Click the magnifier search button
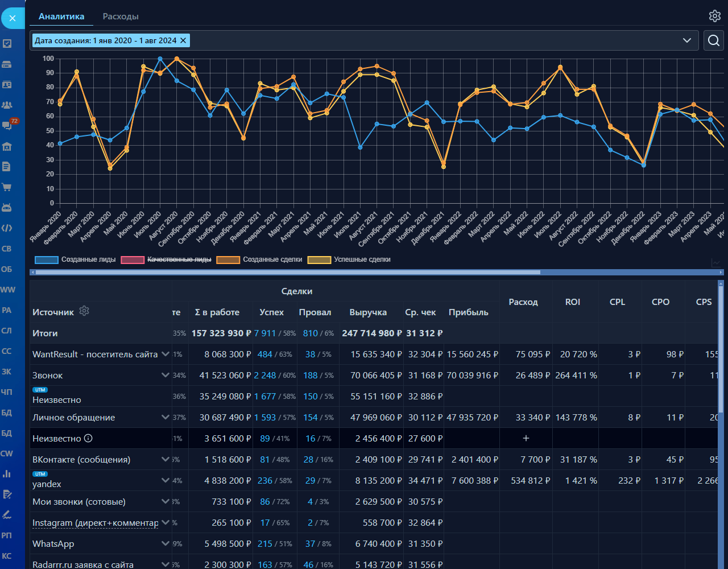Viewport: 728px width, 569px height. (713, 40)
